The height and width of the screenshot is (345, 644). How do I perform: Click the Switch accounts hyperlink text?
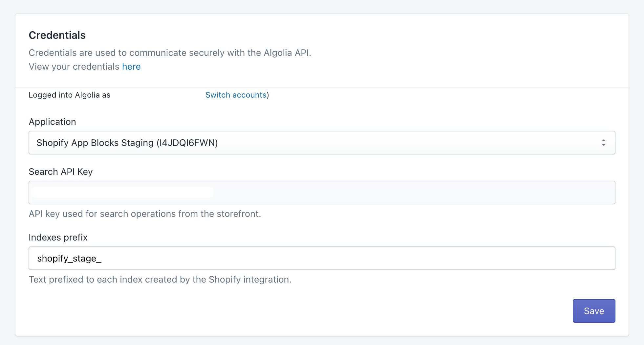click(236, 95)
